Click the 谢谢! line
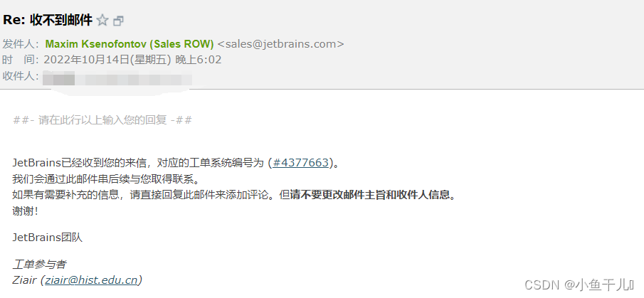 [x=26, y=211]
